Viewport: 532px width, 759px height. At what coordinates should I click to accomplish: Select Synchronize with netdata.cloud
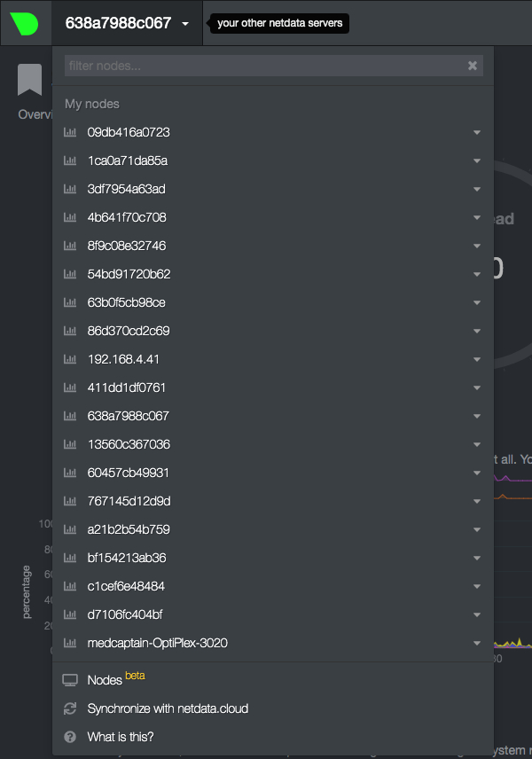[168, 708]
